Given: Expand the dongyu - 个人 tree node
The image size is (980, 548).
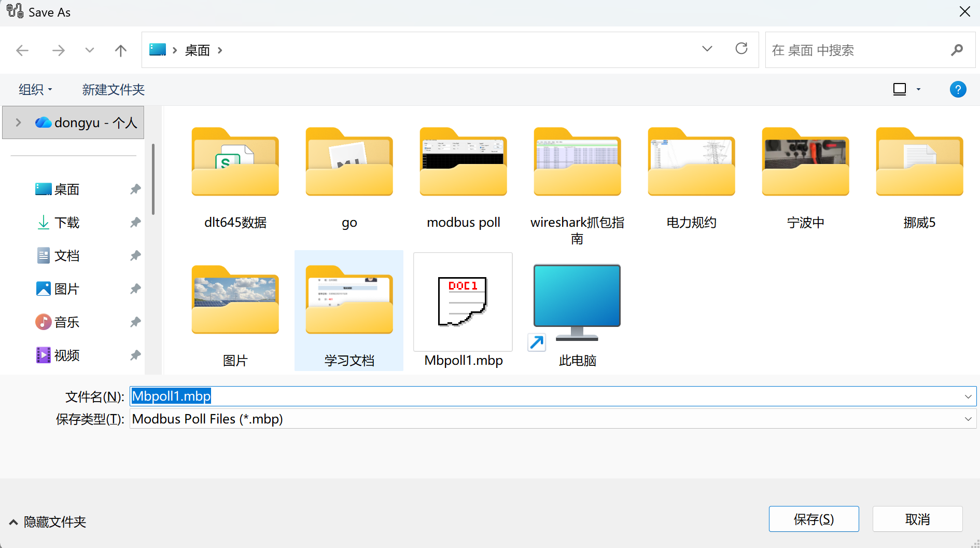Looking at the screenshot, I should (x=18, y=122).
